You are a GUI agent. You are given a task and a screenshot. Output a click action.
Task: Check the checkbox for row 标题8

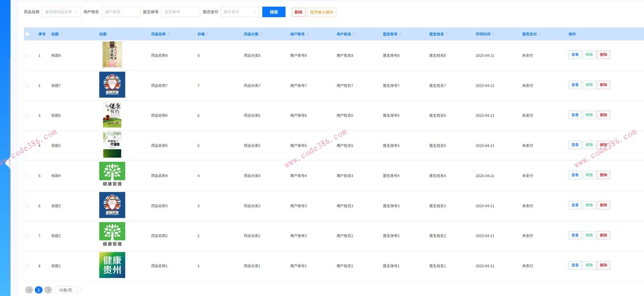tap(28, 55)
